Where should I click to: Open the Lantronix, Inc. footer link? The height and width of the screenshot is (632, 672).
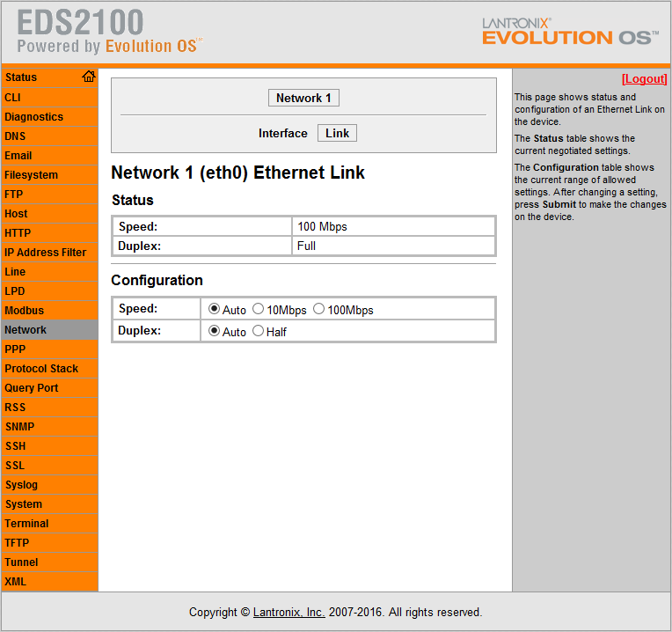click(x=289, y=612)
